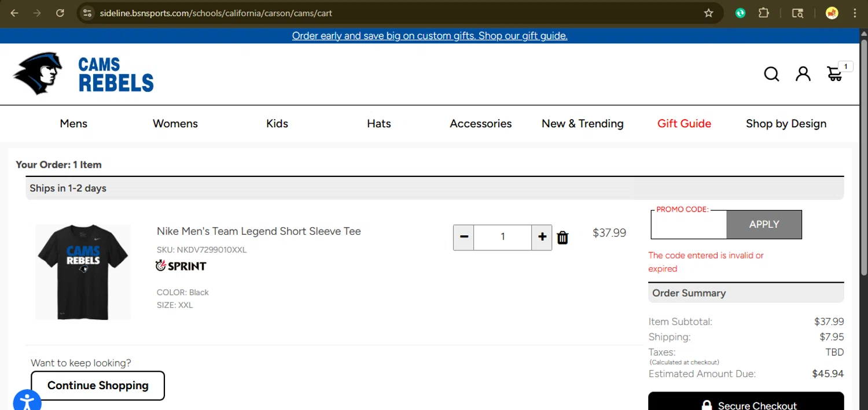Open Accessories menu

[x=481, y=123]
